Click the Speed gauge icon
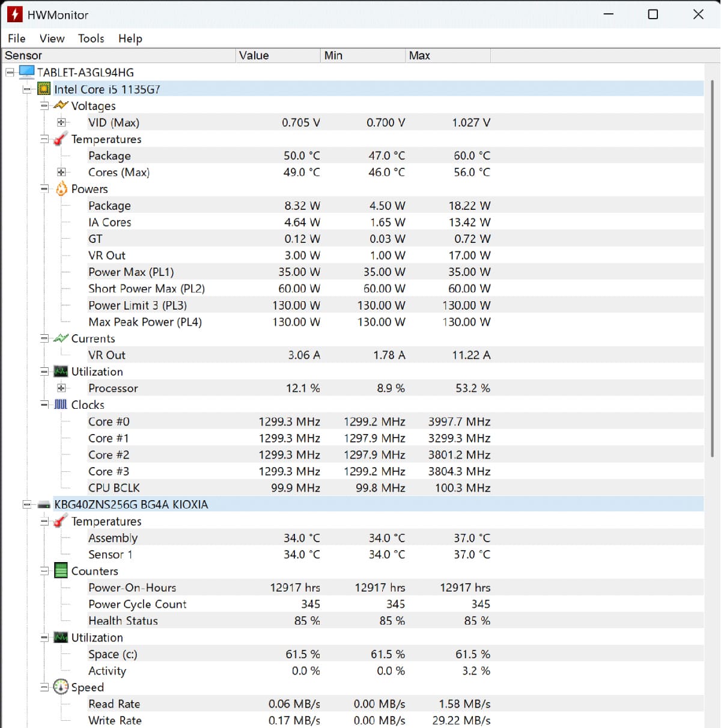Screen dimensions: 721x728 click(x=61, y=687)
